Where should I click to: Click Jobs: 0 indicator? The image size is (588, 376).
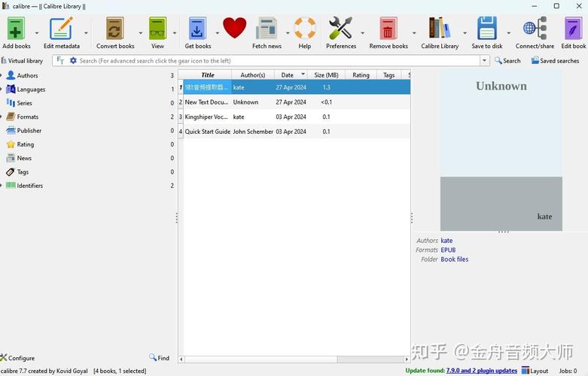click(568, 371)
